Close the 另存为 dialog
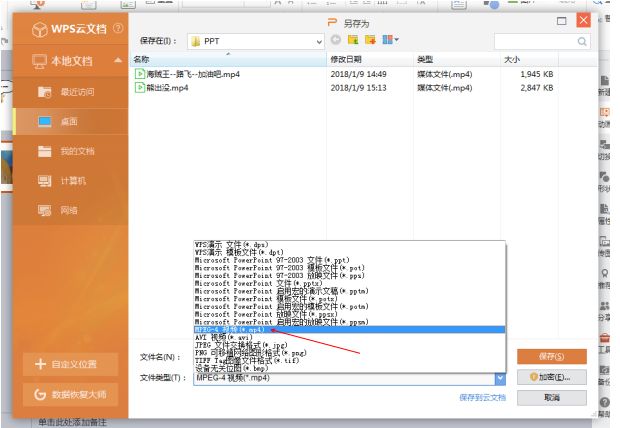 583,20
